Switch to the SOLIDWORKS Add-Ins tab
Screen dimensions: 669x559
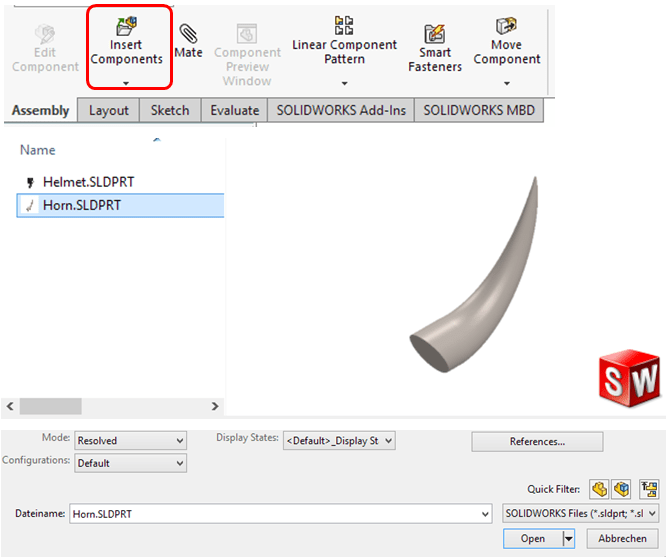(341, 110)
